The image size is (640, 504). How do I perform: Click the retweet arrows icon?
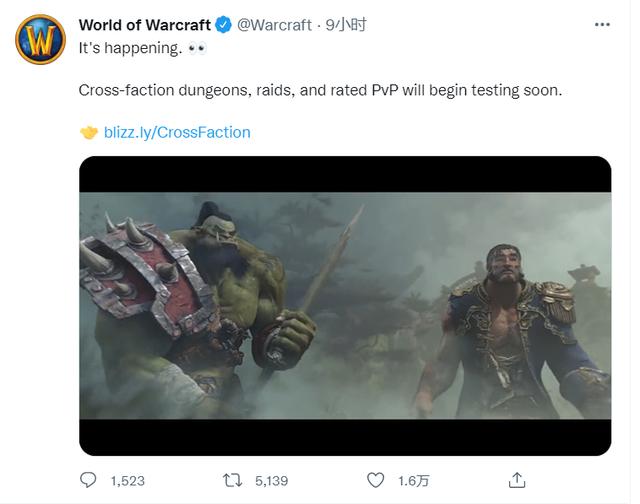pos(232,480)
